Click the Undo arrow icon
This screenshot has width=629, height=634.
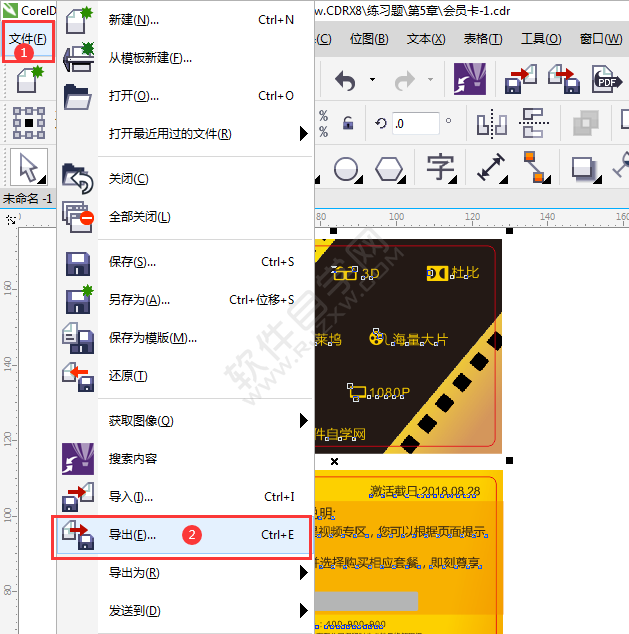coord(345,80)
